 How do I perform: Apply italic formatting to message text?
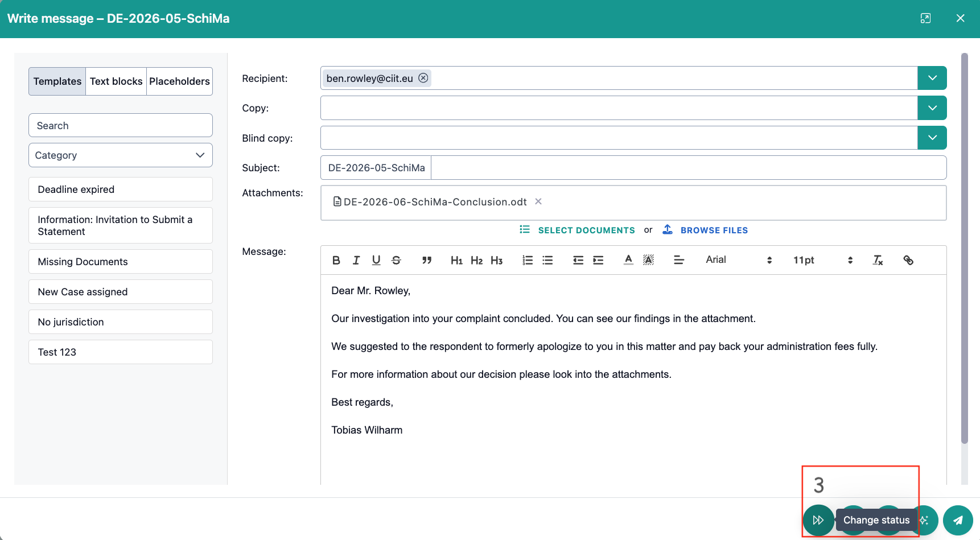(356, 260)
